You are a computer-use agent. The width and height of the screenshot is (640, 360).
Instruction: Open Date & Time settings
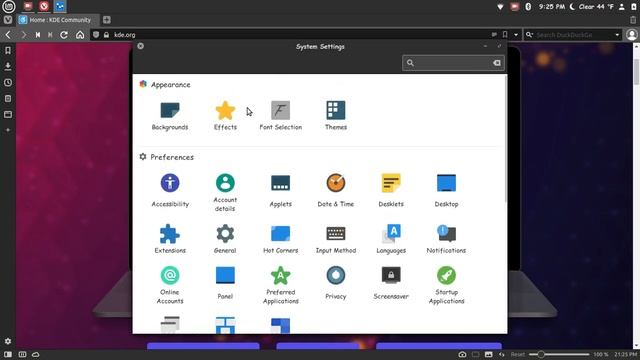click(336, 191)
